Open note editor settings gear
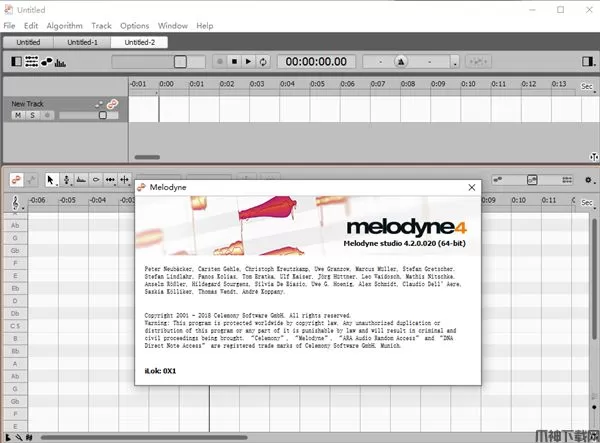Screen dimensions: 600x443 pos(588,180)
